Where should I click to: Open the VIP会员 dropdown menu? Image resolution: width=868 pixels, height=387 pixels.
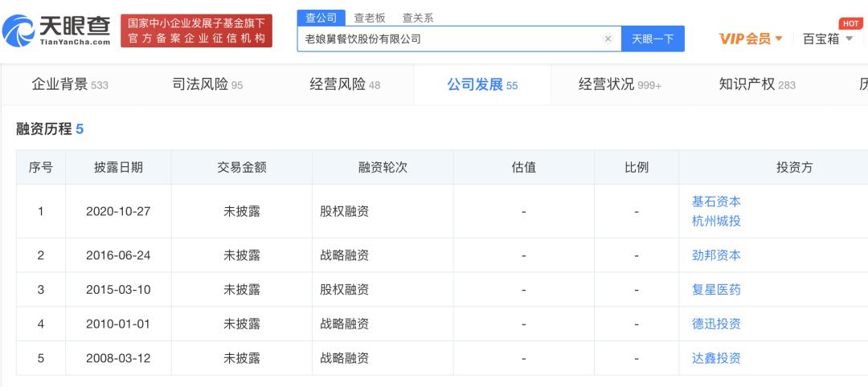click(x=751, y=39)
